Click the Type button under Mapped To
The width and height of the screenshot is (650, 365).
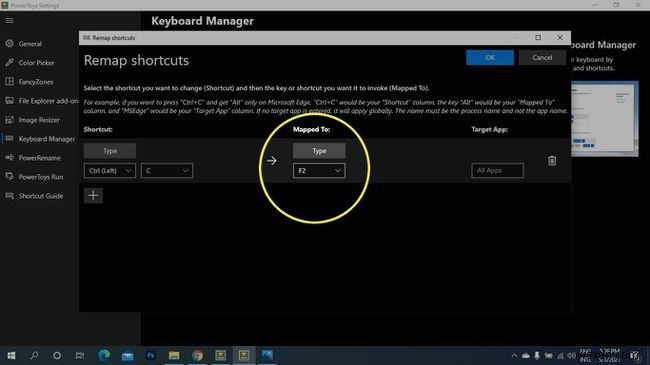click(319, 151)
